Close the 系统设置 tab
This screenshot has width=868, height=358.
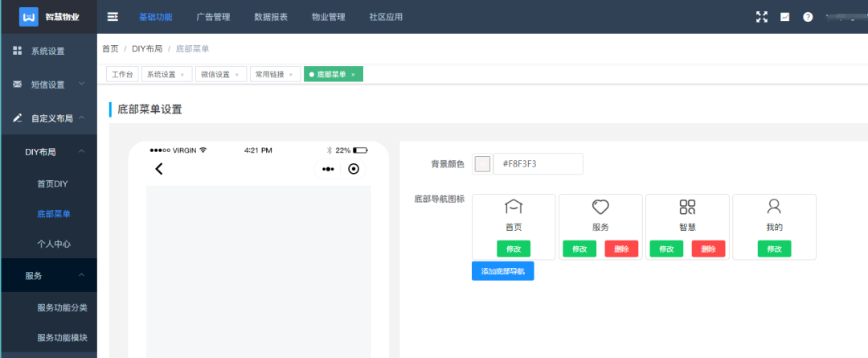(182, 74)
